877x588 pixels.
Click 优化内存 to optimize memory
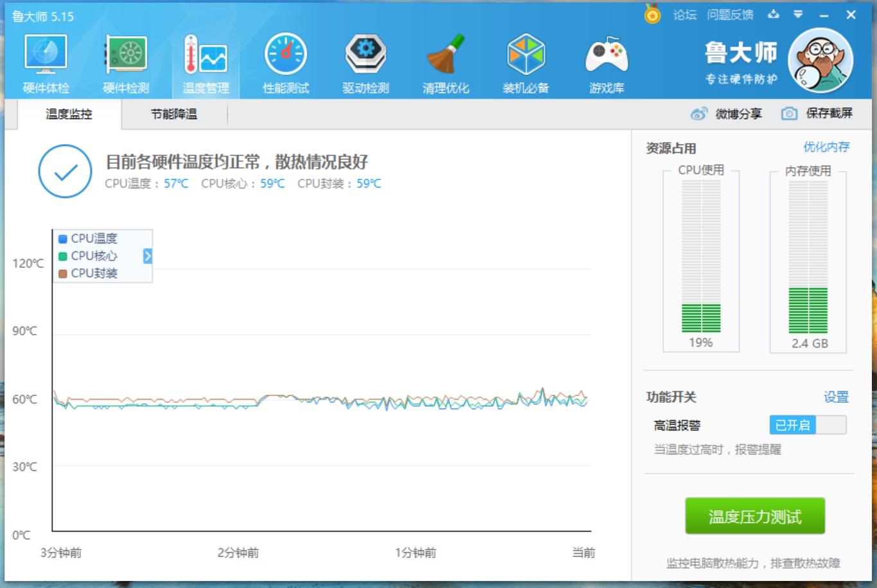click(x=828, y=147)
